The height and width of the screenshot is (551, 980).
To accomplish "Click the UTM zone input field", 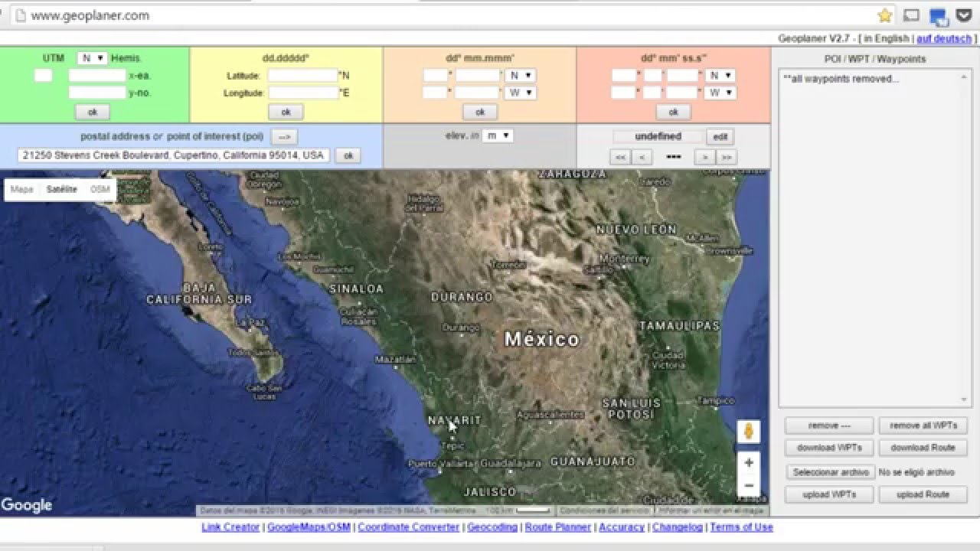I will coord(44,76).
